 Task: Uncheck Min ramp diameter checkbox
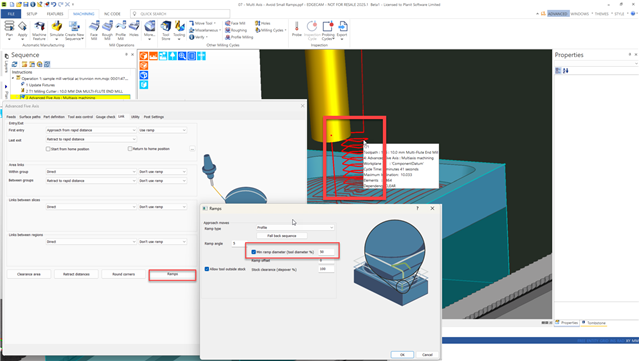coord(254,252)
